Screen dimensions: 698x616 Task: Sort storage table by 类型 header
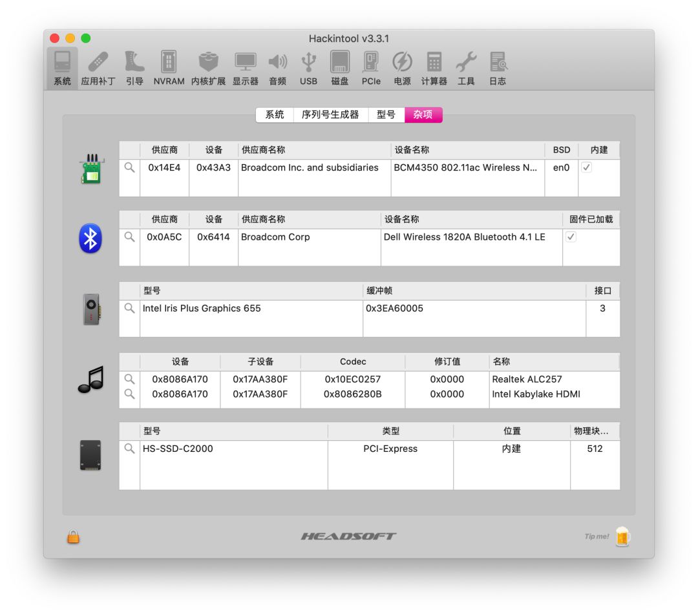tap(390, 431)
